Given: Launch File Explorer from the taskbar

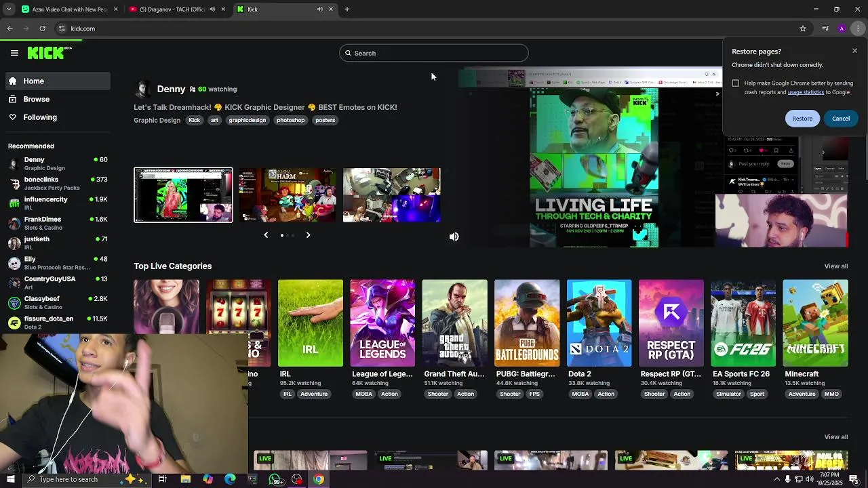Looking at the screenshot, I should 185,479.
